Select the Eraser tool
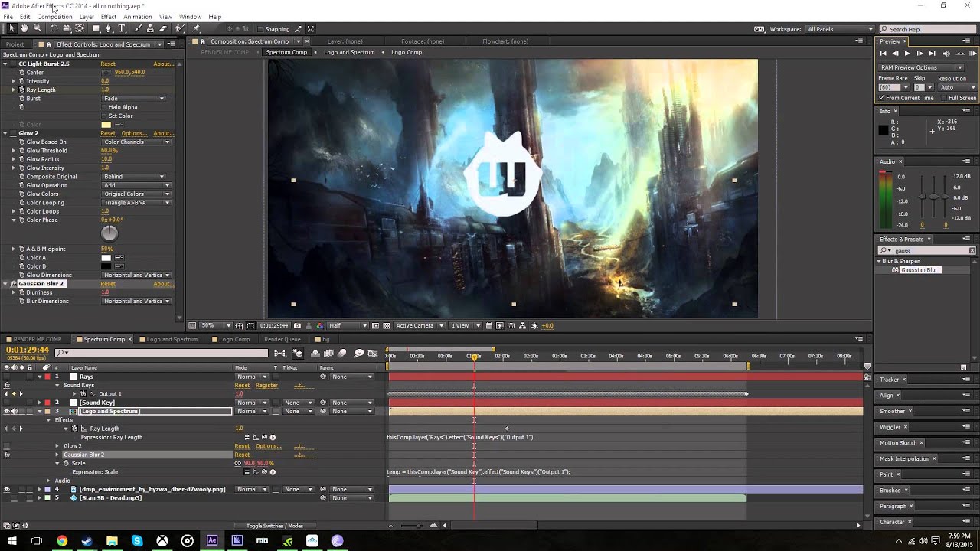 [164, 28]
